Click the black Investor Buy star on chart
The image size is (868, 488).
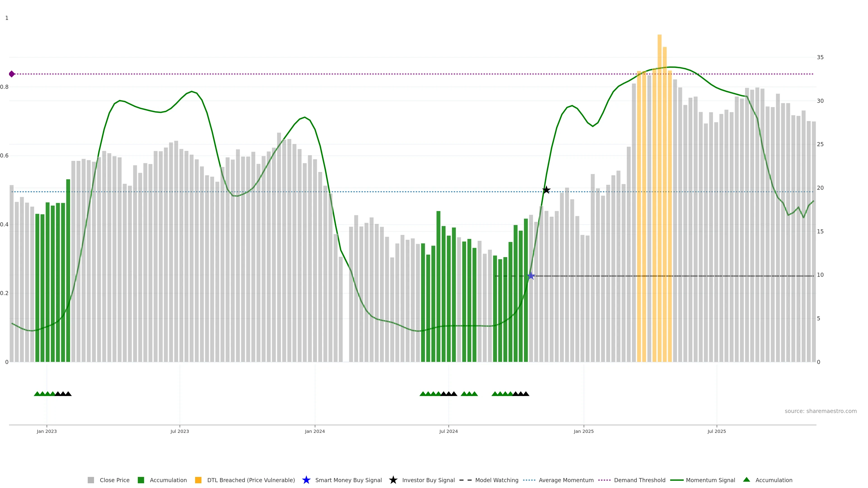click(546, 190)
